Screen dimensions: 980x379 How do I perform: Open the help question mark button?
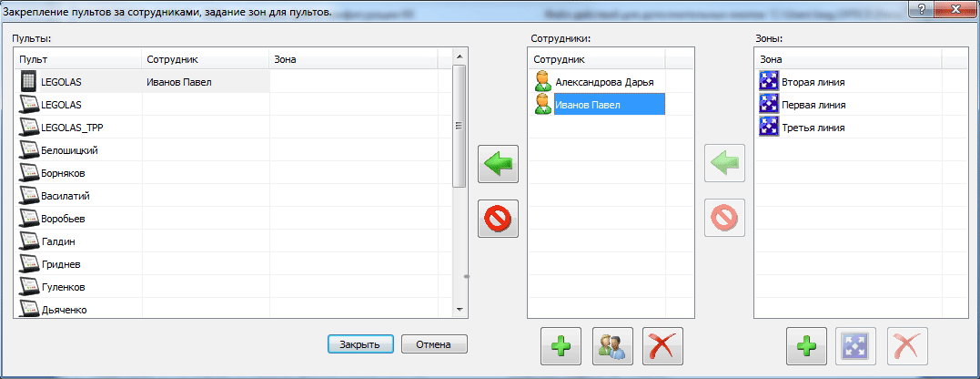point(922,7)
